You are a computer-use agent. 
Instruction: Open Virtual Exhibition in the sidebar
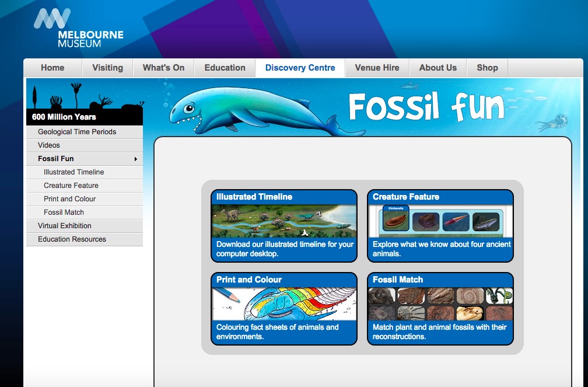tap(85, 226)
